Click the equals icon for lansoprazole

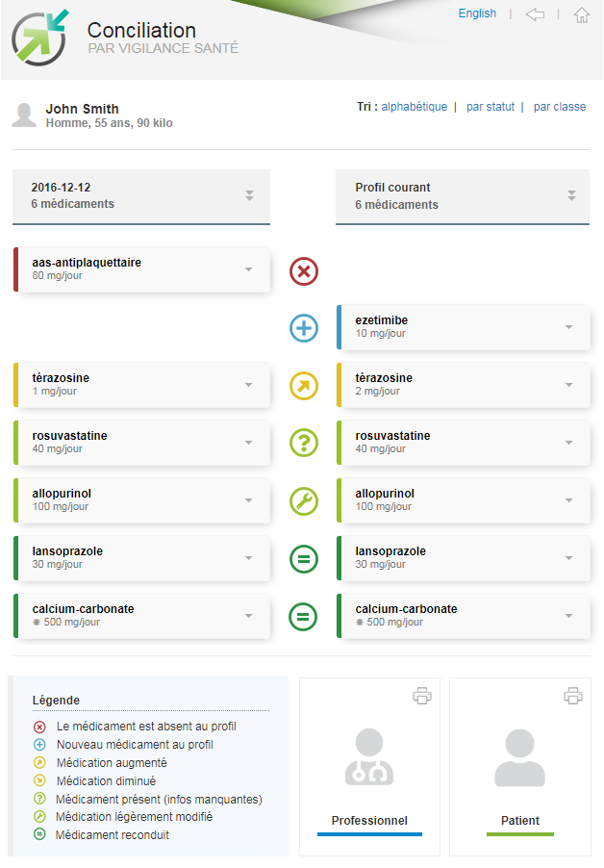coord(304,559)
